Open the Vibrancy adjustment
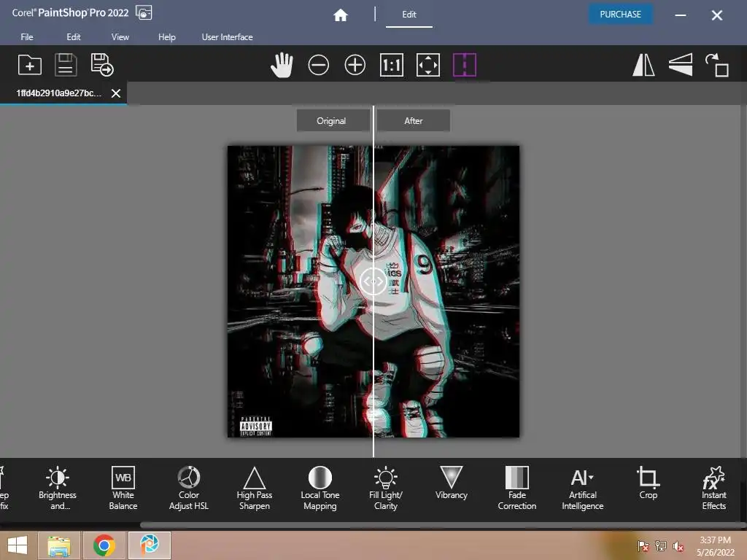 451,483
